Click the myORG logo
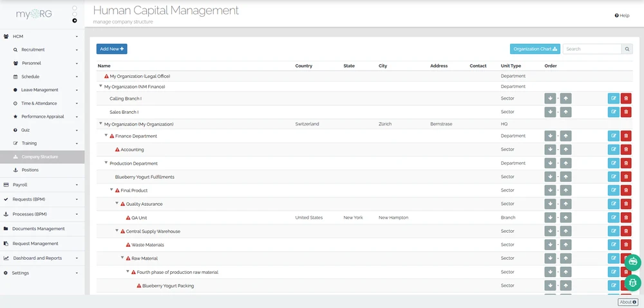The width and height of the screenshot is (644, 308). point(34,14)
